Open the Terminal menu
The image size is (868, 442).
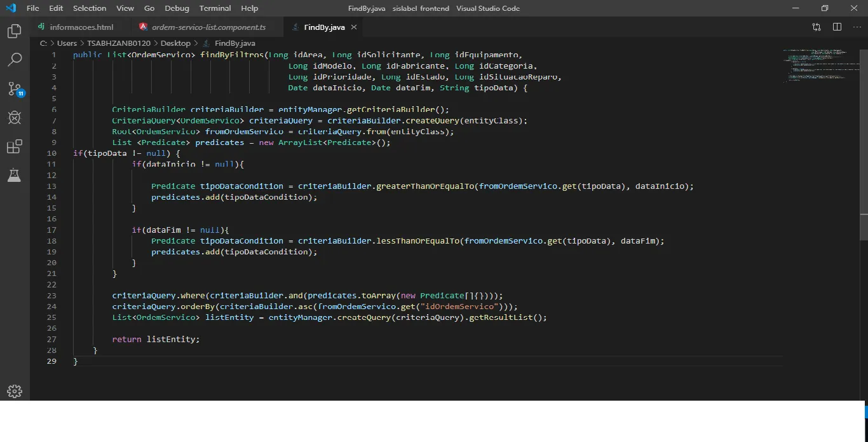pyautogui.click(x=215, y=8)
